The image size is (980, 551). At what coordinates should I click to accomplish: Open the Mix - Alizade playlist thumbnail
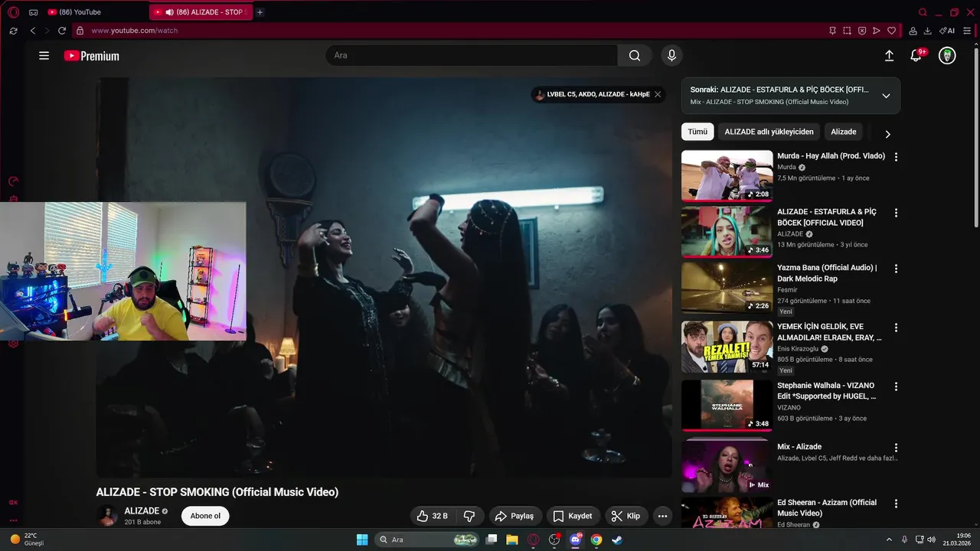click(x=727, y=465)
